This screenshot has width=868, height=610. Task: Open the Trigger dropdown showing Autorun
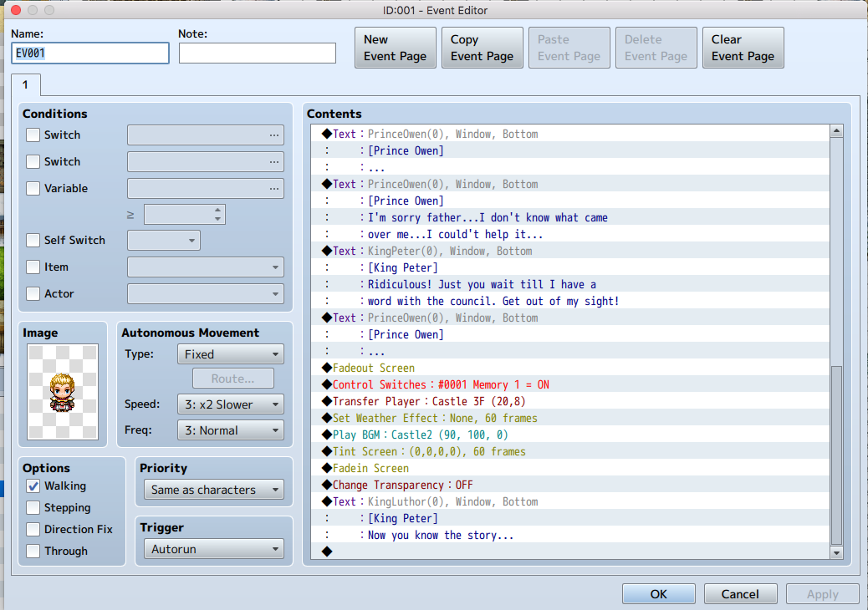tap(214, 549)
